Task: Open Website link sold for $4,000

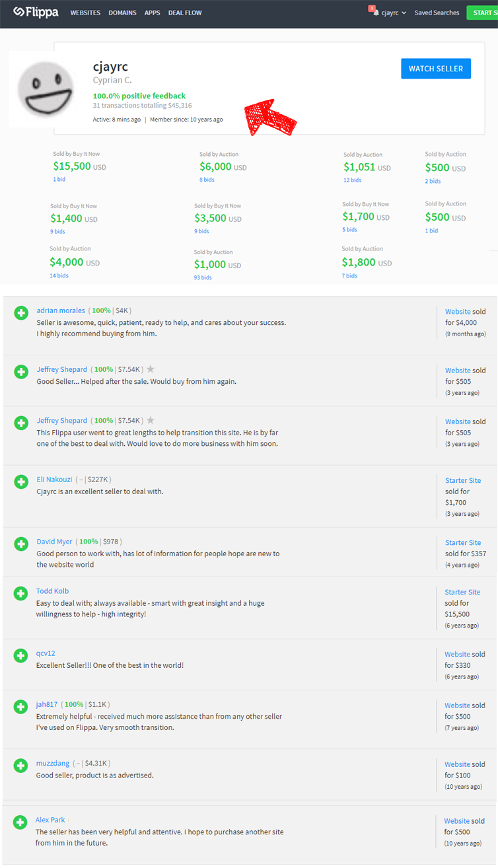Action: tap(458, 312)
